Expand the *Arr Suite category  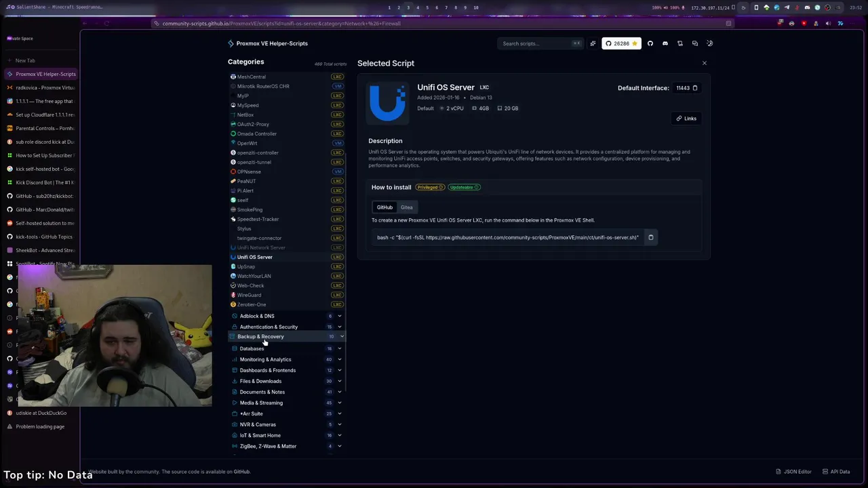288,413
